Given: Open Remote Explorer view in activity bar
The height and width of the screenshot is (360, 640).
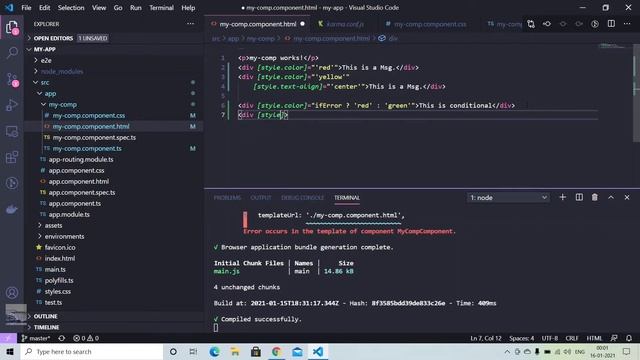Looking at the screenshot, I should click(12, 131).
